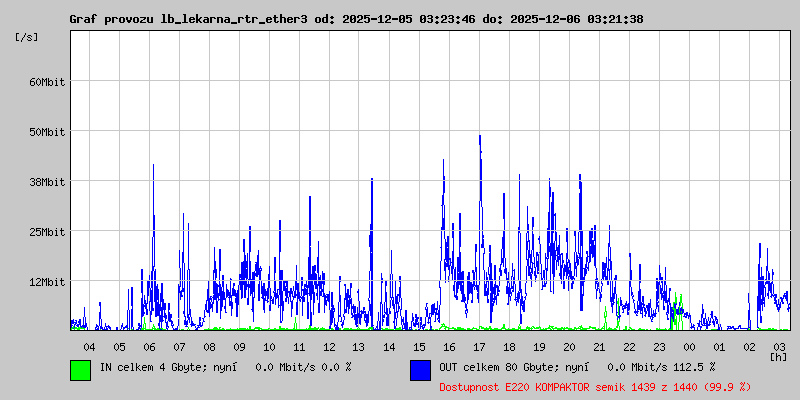Click the hour label '03' at right end
This screenshot has width=800, height=400.
(x=779, y=347)
